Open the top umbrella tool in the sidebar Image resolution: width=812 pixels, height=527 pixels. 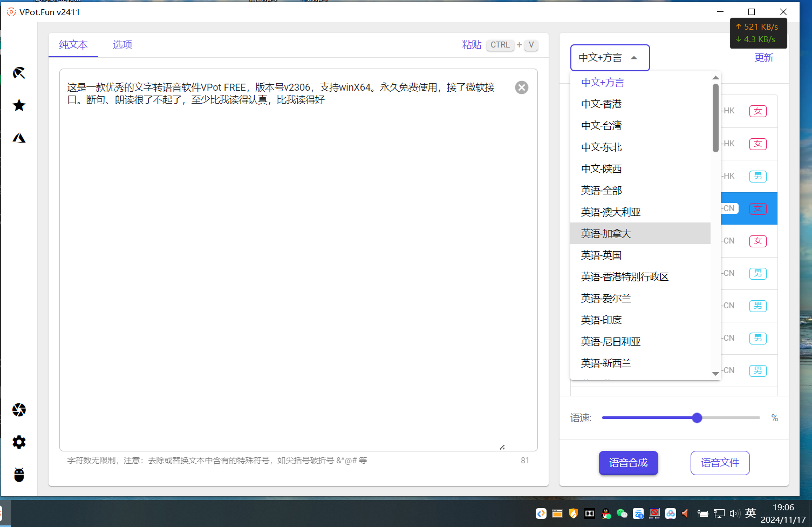[19, 73]
